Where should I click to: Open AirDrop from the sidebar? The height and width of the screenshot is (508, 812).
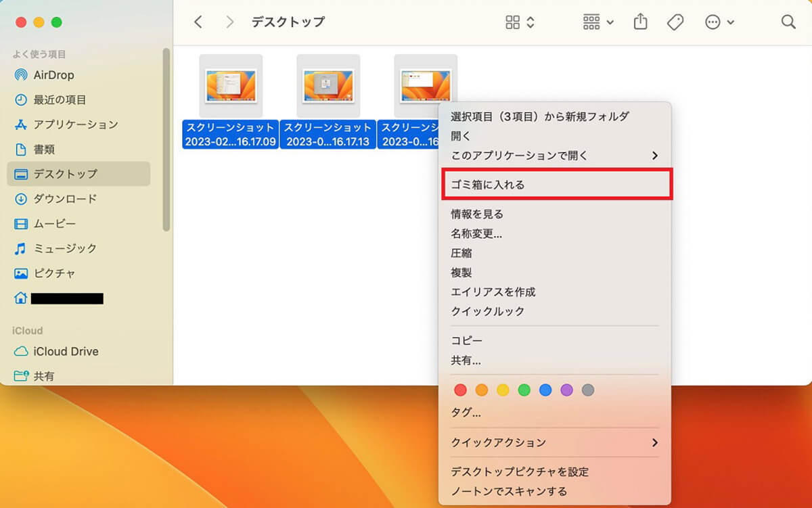pyautogui.click(x=78, y=75)
